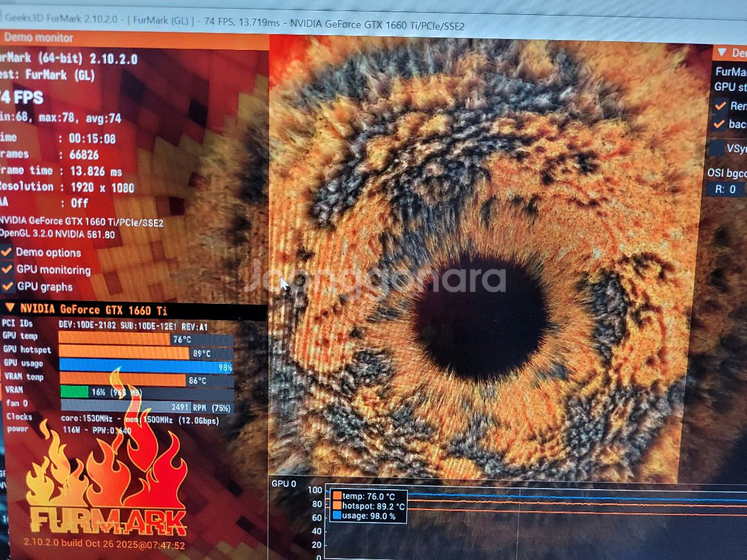
Task: Toggle the Demo options checkbox
Action: (x=7, y=252)
